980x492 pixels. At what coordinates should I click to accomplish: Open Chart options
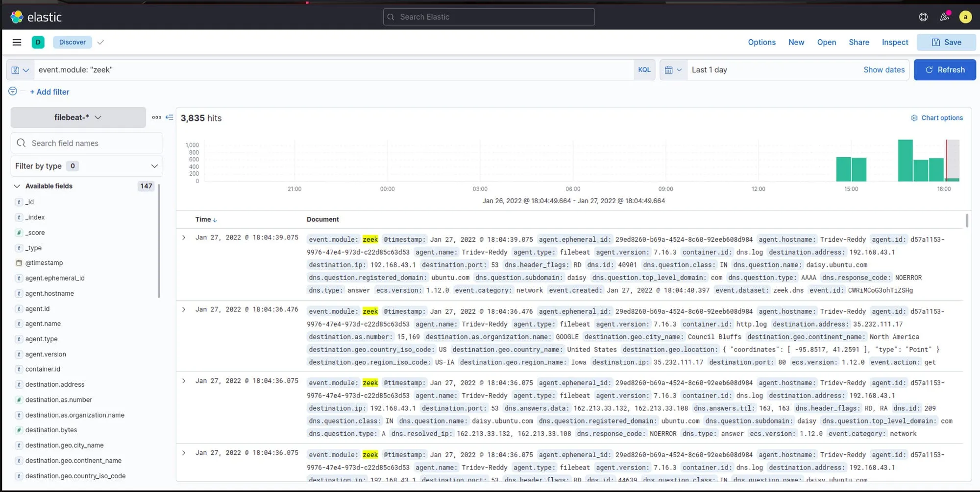(x=936, y=117)
